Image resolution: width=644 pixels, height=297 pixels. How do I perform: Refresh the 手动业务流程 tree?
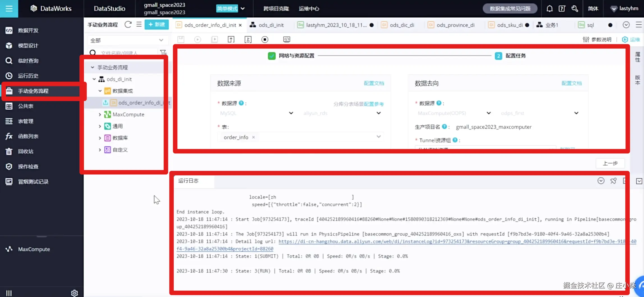point(128,25)
